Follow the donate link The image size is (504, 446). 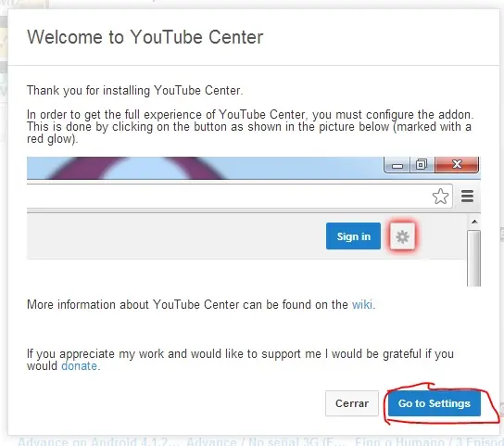click(80, 366)
